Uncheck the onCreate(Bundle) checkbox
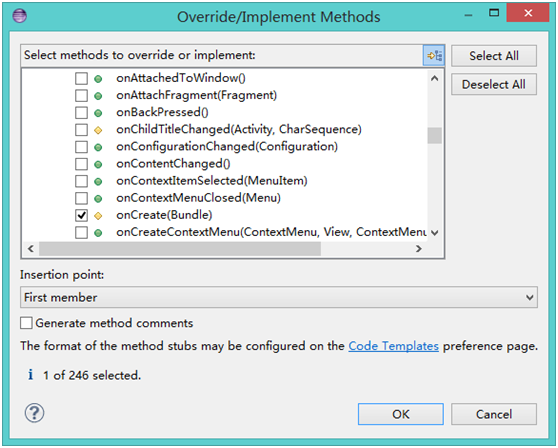The image size is (558, 448). [81, 215]
